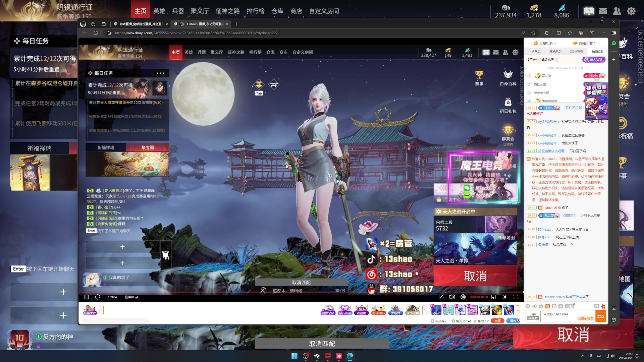Open the 打卡相机 activity icon
The height and width of the screenshot is (362, 644).
[x=379, y=310]
